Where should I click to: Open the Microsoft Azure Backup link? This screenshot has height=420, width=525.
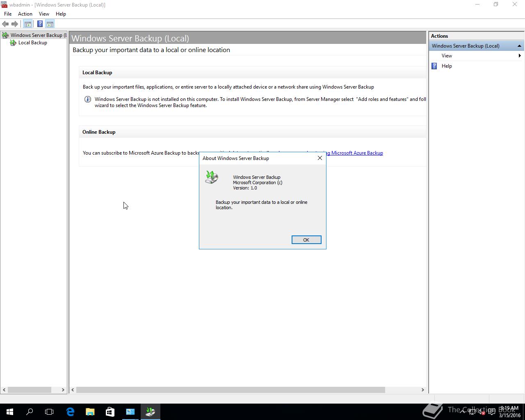pyautogui.click(x=354, y=153)
